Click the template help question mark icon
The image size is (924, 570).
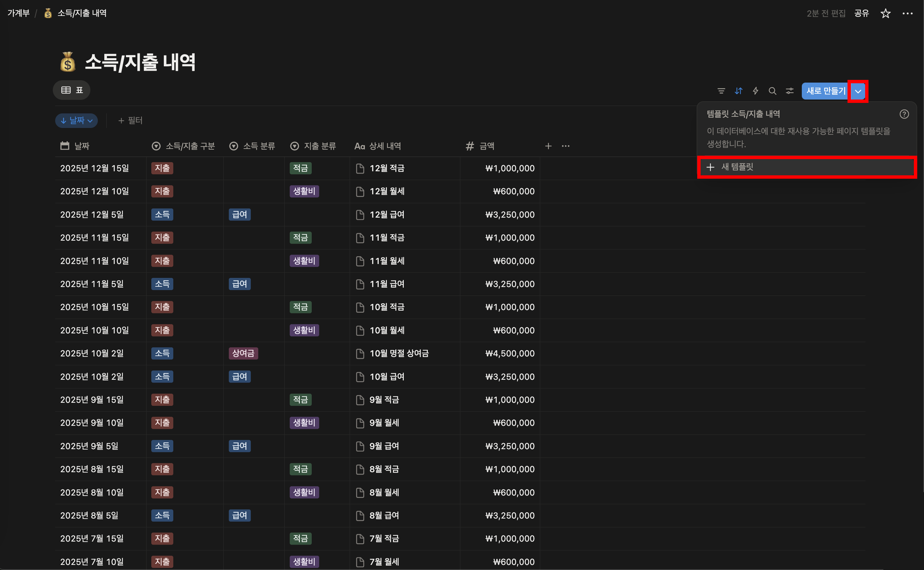tap(904, 114)
